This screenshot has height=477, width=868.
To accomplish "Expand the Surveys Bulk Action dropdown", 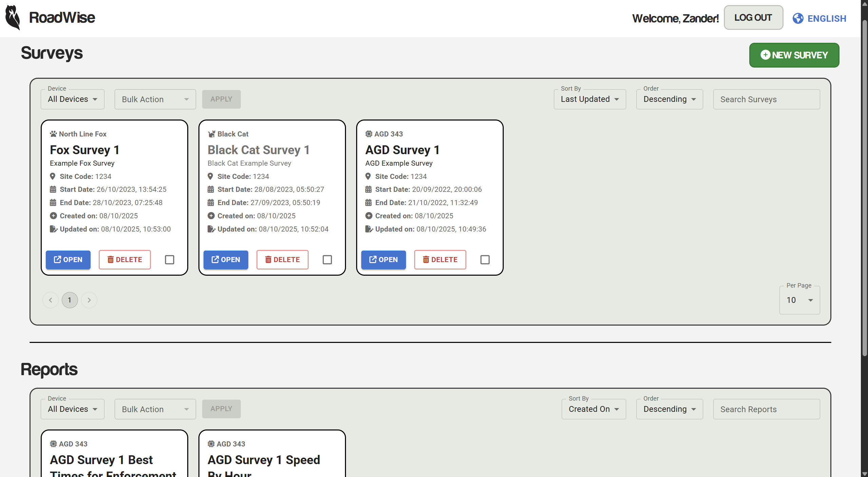I will click(x=155, y=99).
